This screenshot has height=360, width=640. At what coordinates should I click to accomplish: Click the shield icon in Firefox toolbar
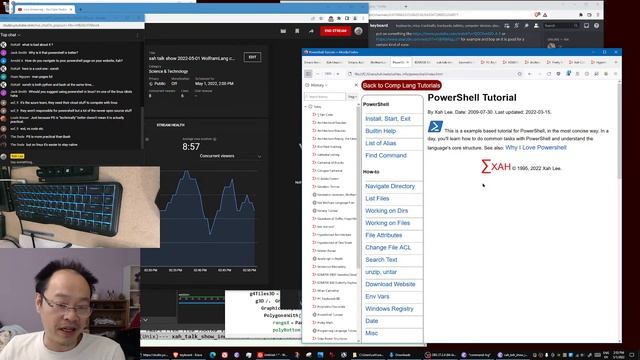click(x=558, y=74)
